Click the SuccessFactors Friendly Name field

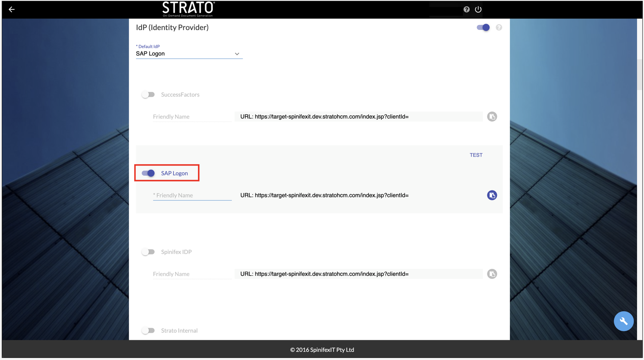click(x=192, y=117)
